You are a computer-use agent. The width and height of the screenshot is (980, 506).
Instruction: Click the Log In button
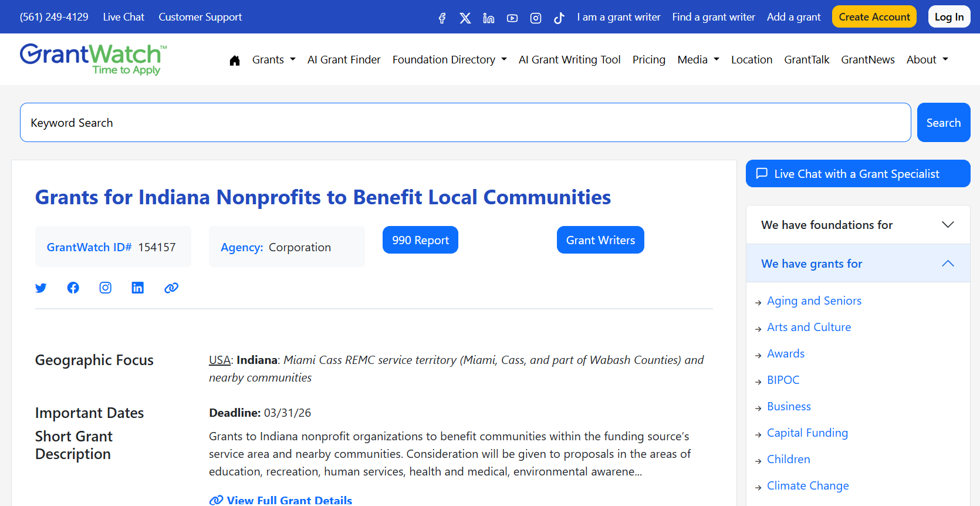[x=949, y=17]
